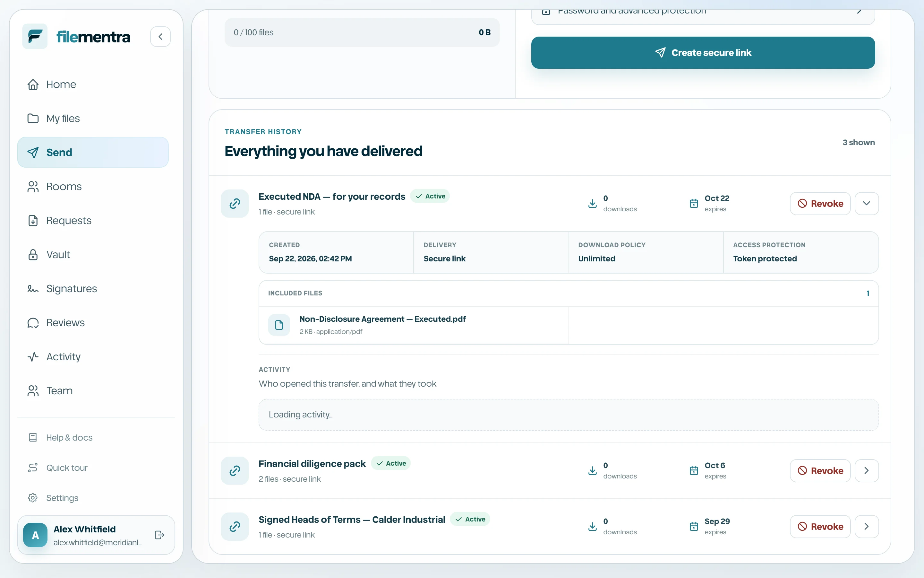Revoke the Signed Heads of Terms transfer
924x578 pixels.
pyautogui.click(x=820, y=526)
